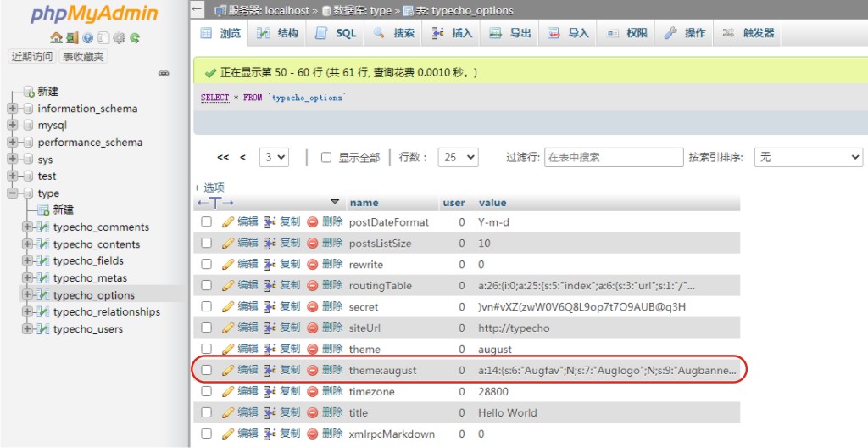
Task: Expand the mysql database node
Action: (x=12, y=126)
